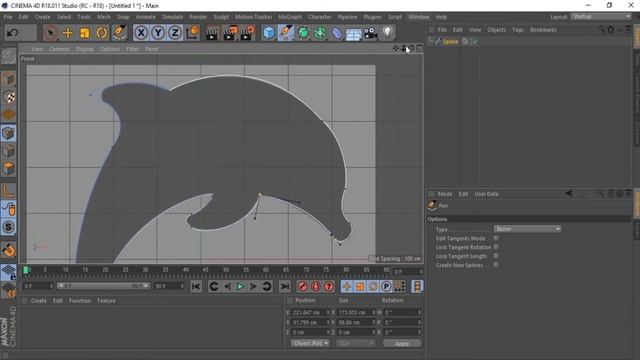Toggle Create New Splines checkbox
Viewport: 640px width, 360px height.
(x=496, y=265)
